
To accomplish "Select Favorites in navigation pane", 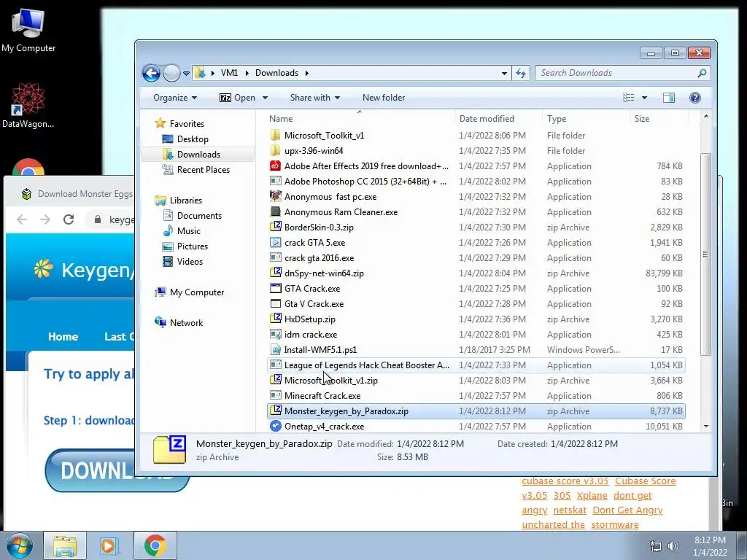I will [187, 124].
